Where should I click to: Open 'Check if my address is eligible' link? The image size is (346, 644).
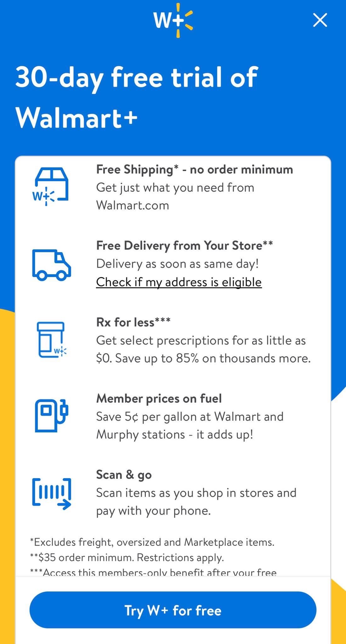point(179,282)
